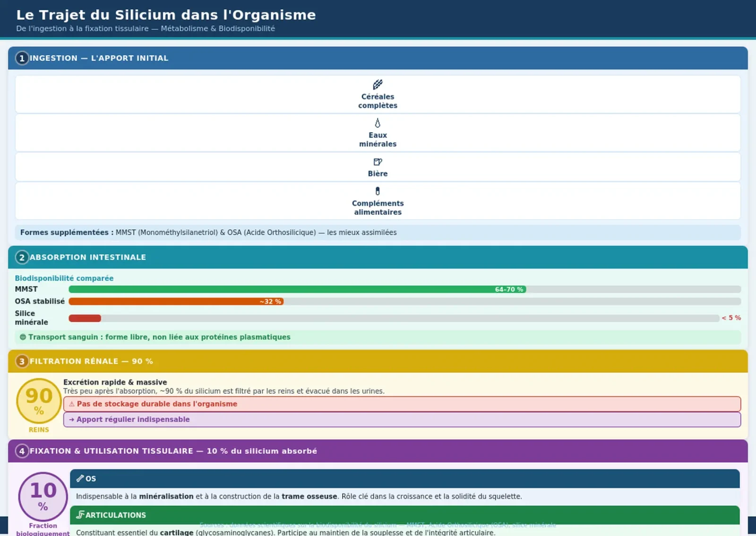
Task: Click the FIXATION & UTILISATION TISSULAIRE header
Action: tap(378, 451)
